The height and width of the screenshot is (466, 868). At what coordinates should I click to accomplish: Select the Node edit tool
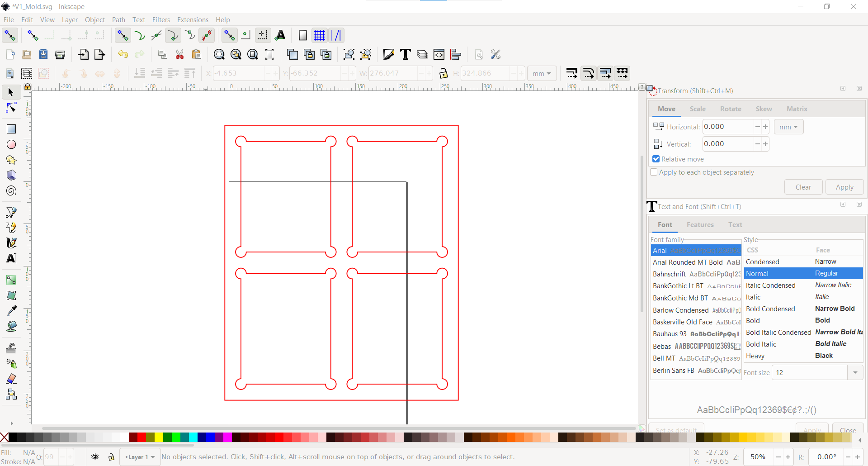click(11, 108)
